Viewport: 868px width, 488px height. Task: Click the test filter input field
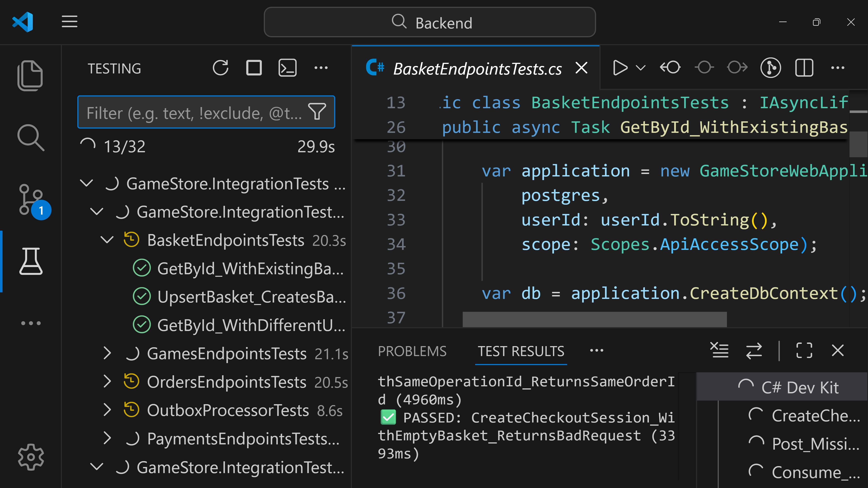pos(192,112)
